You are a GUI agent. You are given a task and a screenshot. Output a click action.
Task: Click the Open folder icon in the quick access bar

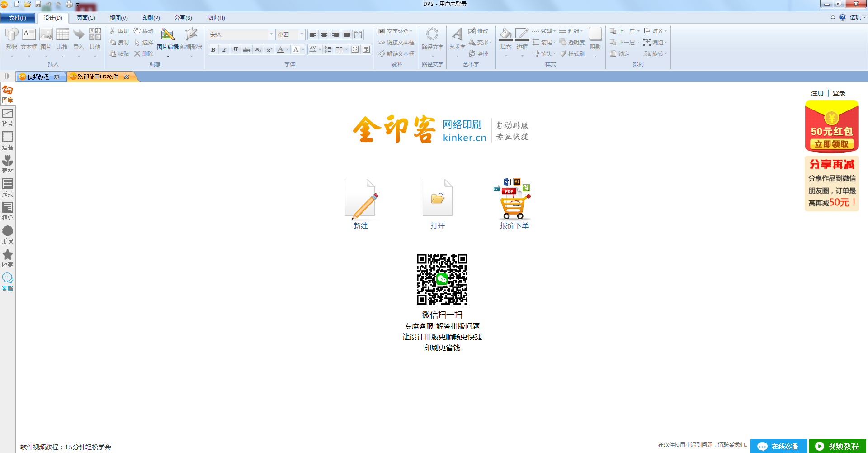28,4
